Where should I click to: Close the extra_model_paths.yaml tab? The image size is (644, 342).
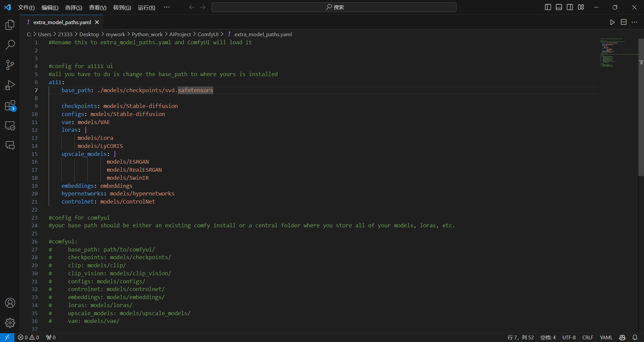pos(97,22)
